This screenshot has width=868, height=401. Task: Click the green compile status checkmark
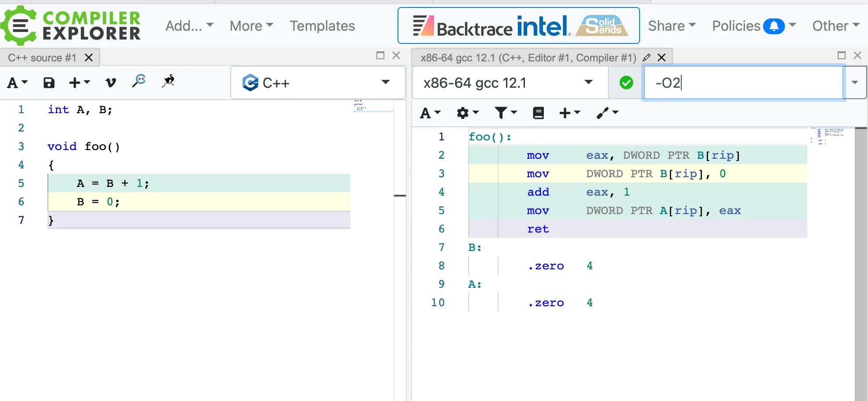pos(626,82)
